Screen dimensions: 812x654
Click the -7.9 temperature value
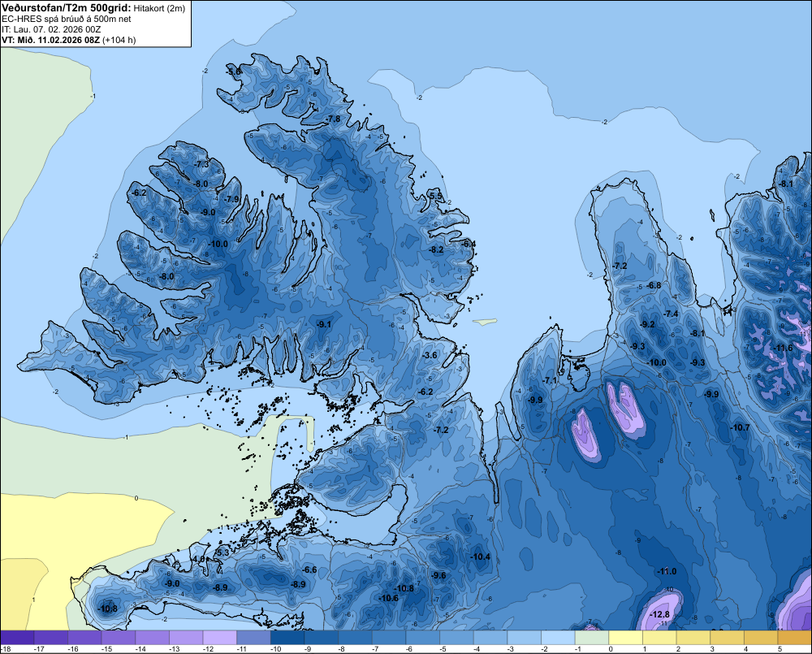[x=232, y=199]
